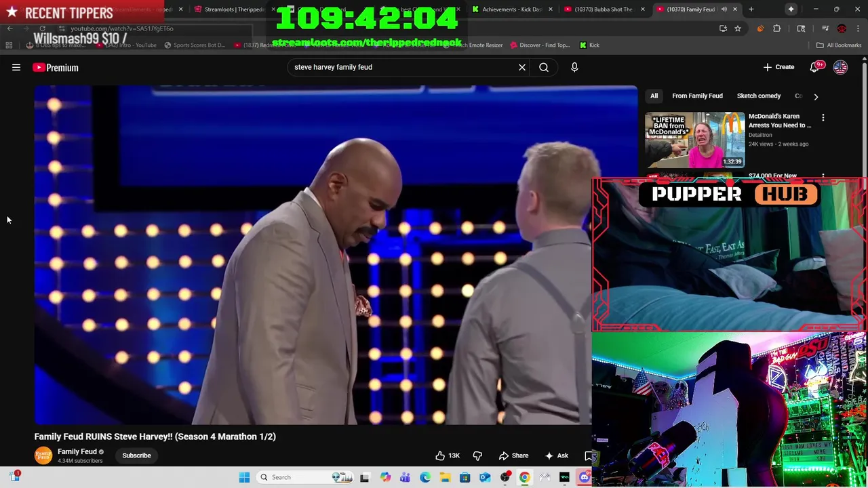This screenshot has height=488, width=868.
Task: Open McDonald's Karen video thumbnail
Action: coord(695,140)
